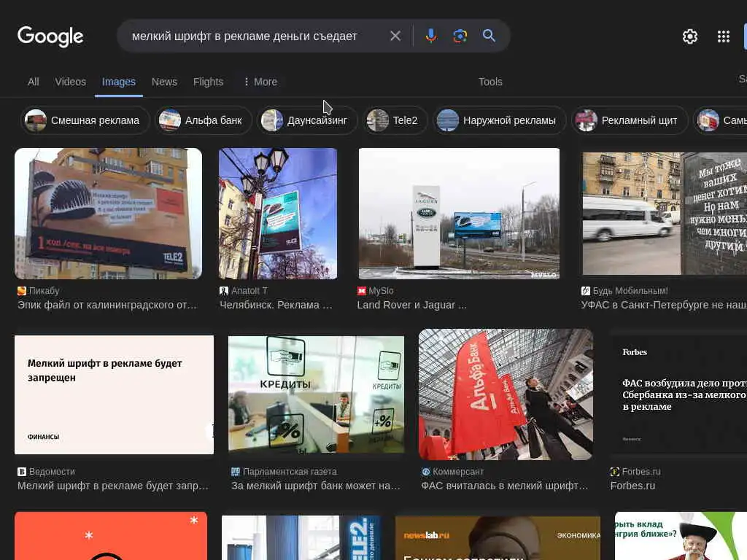Click the Коммерсант source link
Screen dimensions: 747x560
[x=458, y=472]
